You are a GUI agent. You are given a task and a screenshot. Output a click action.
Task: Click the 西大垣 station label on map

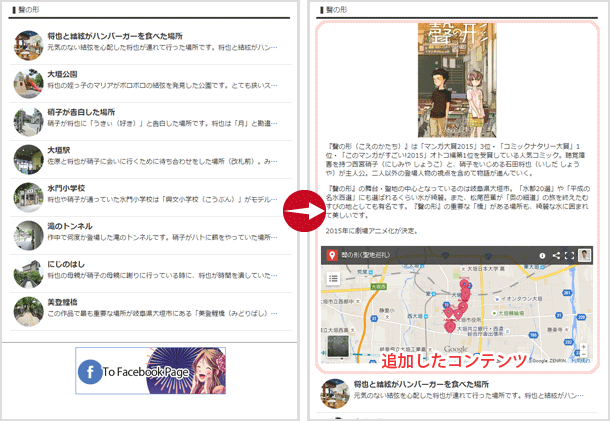tap(415, 316)
